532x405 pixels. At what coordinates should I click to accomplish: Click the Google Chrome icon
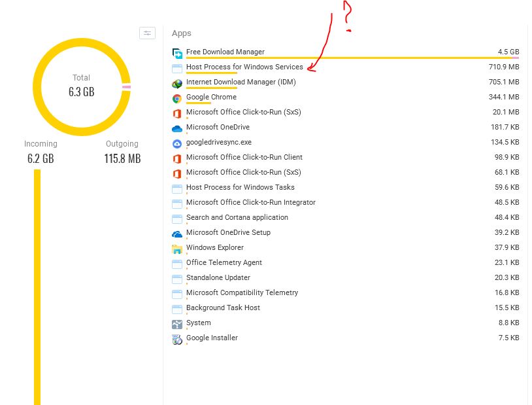click(x=177, y=99)
